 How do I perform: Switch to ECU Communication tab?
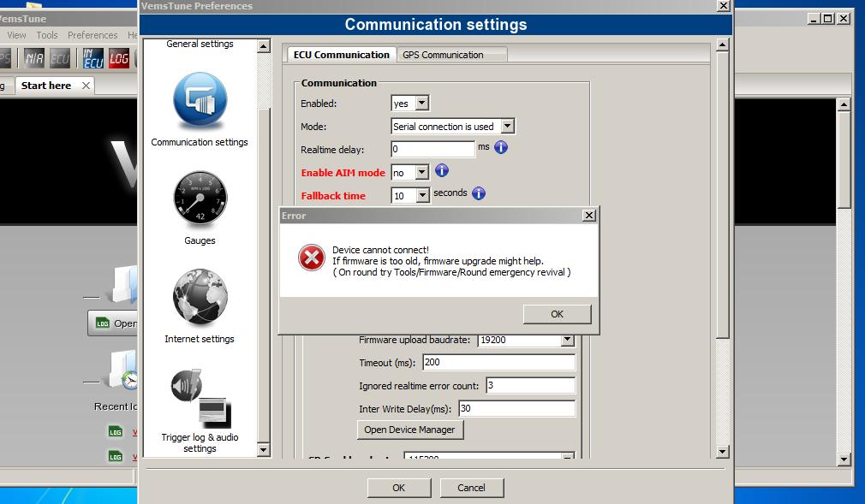point(342,55)
